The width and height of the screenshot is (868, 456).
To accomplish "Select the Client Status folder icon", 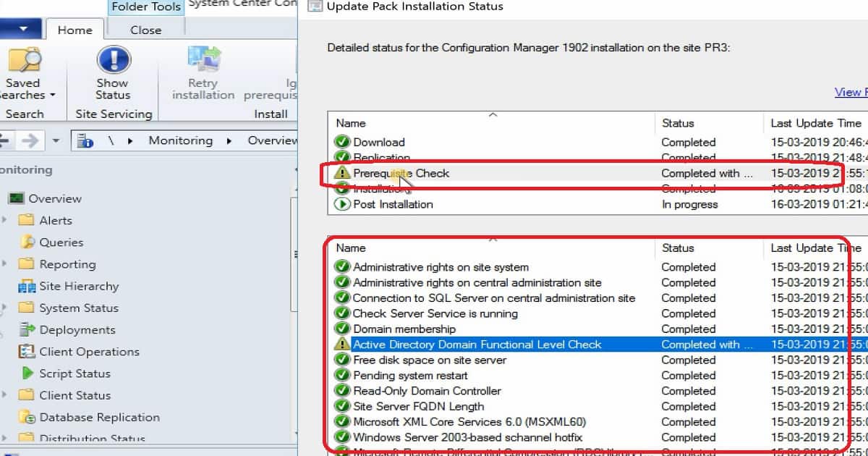I will pyautogui.click(x=26, y=395).
